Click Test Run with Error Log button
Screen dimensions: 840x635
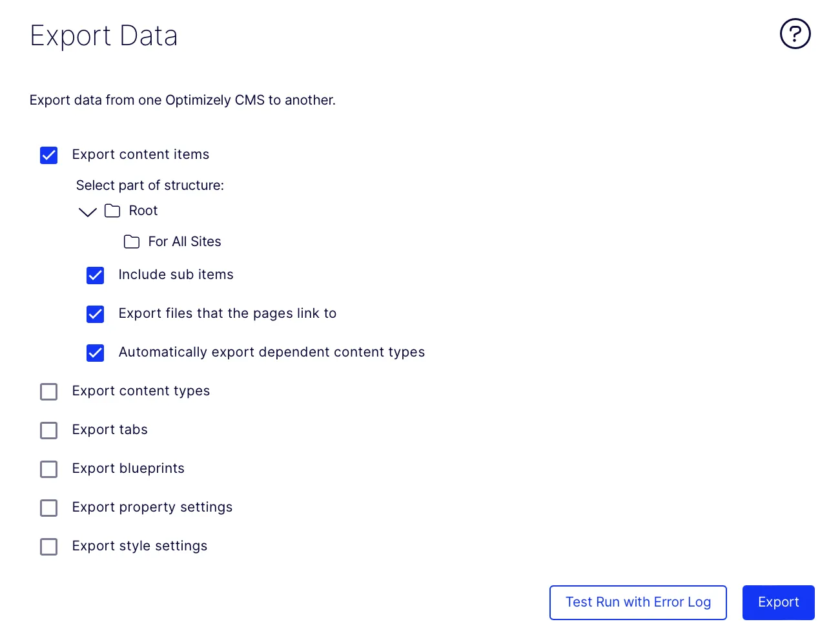point(638,602)
